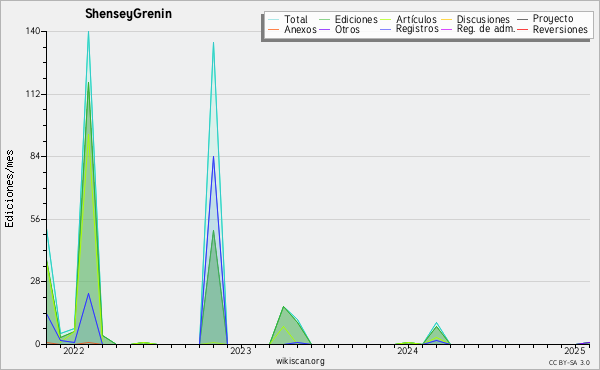Click the y-axis label '28'
Image resolution: width=600 pixels, height=370 pixels.
pos(36,282)
